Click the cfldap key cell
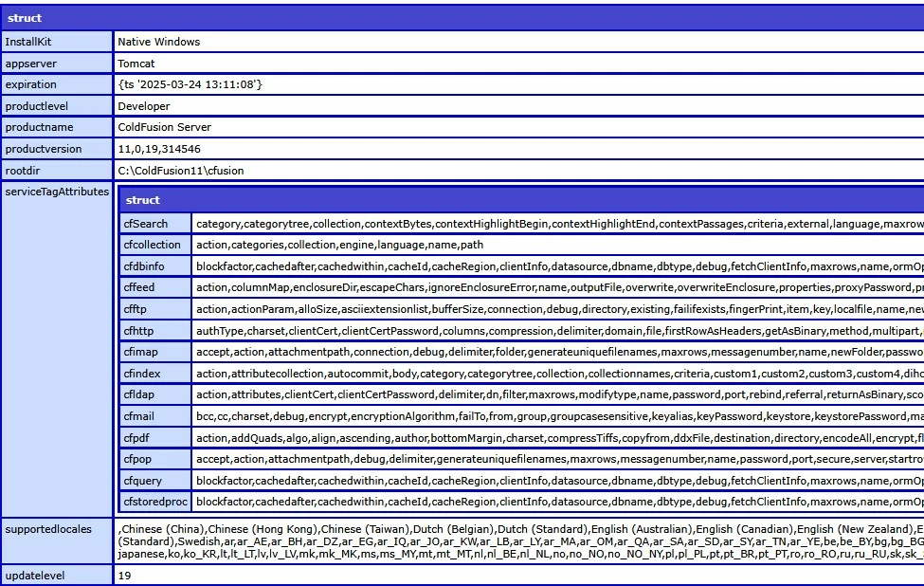The image size is (924, 586). [155, 394]
